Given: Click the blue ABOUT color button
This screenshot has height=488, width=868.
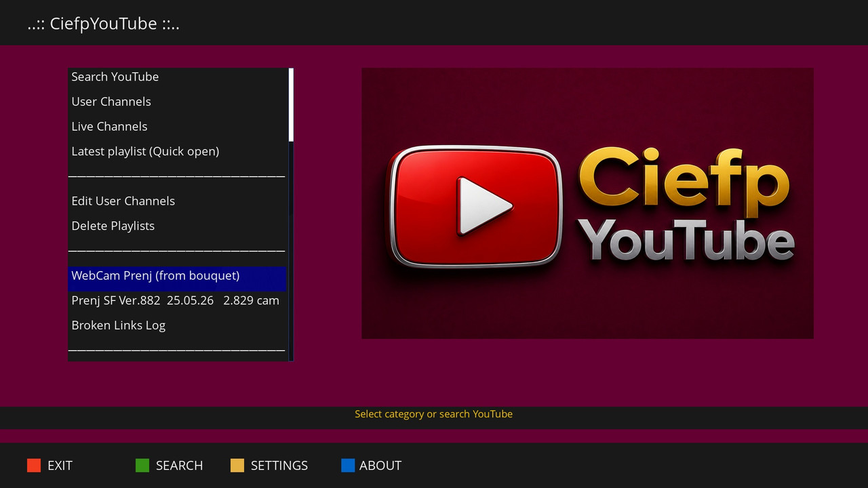Looking at the screenshot, I should click(x=348, y=465).
